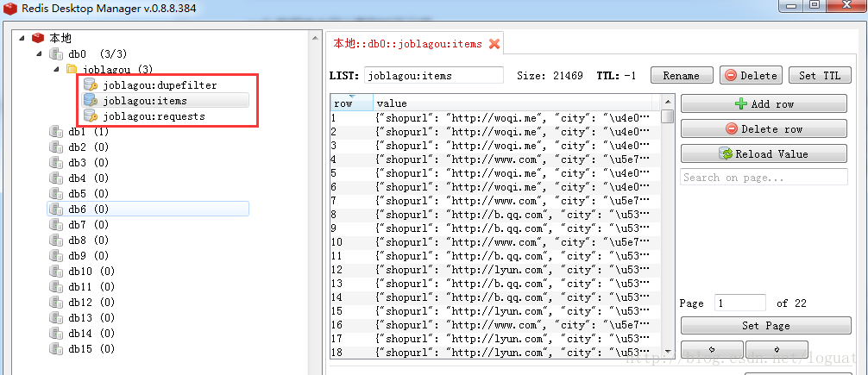
Task: Click the db3 database icon
Action: (x=55, y=163)
